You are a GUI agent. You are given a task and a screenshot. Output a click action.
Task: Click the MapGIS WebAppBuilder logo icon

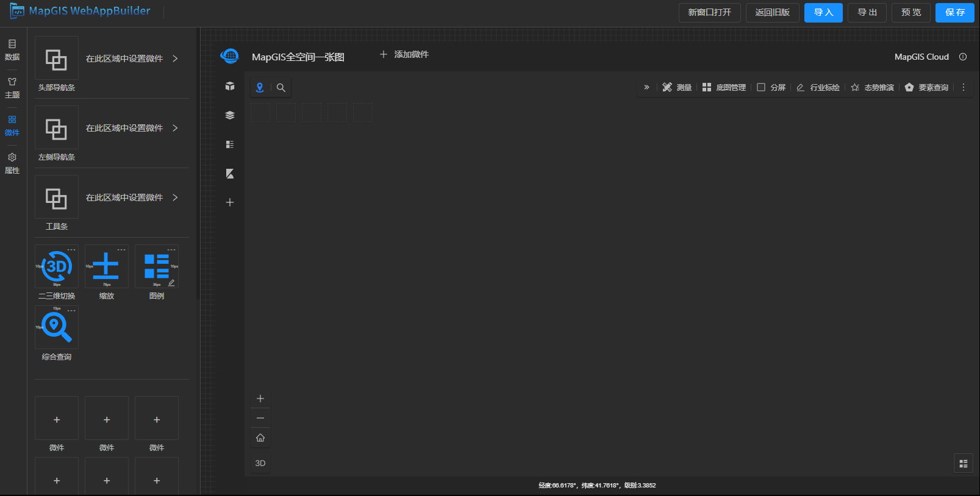pyautogui.click(x=17, y=11)
